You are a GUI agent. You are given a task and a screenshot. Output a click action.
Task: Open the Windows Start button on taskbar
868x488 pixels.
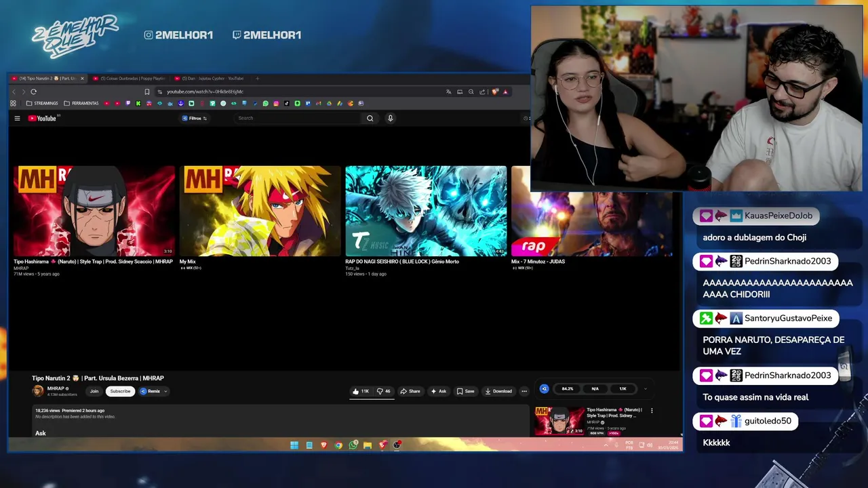[294, 445]
